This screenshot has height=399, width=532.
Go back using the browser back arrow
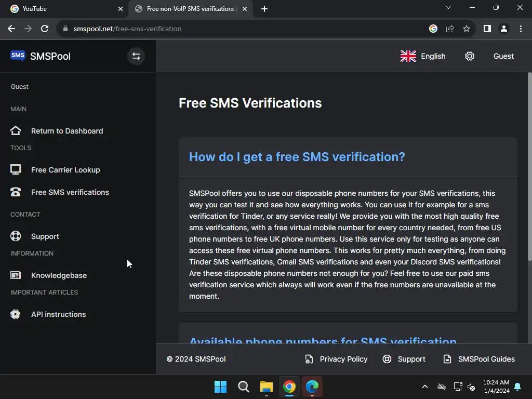pyautogui.click(x=11, y=29)
